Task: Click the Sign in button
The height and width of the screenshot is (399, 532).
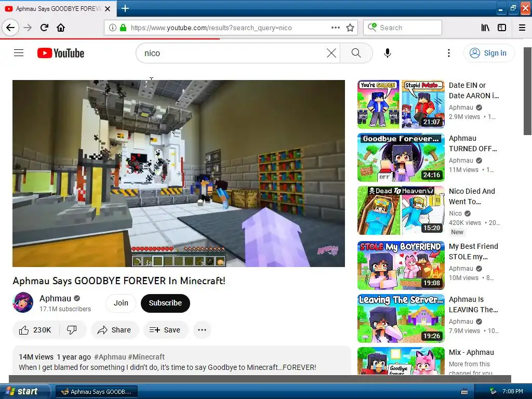Action: click(x=489, y=53)
